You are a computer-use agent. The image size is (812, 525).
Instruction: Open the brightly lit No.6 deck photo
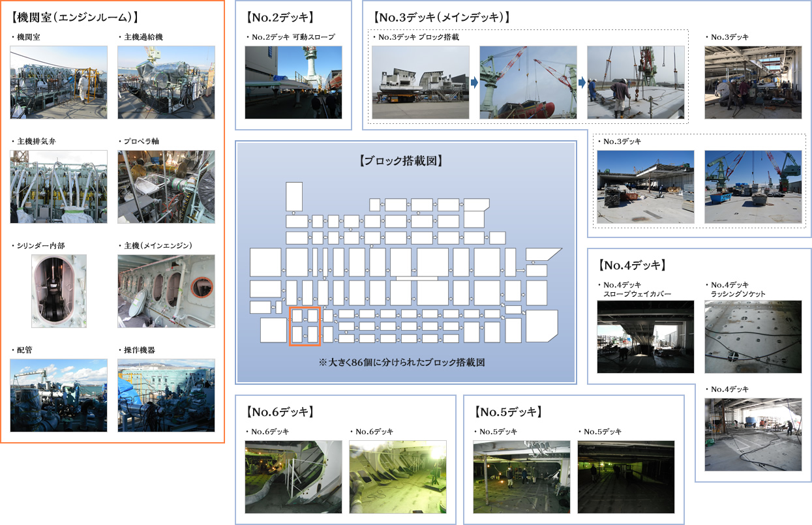[x=398, y=477]
